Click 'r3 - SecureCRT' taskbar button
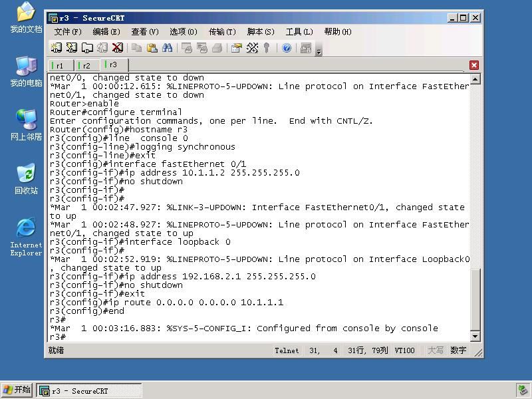 click(89, 391)
